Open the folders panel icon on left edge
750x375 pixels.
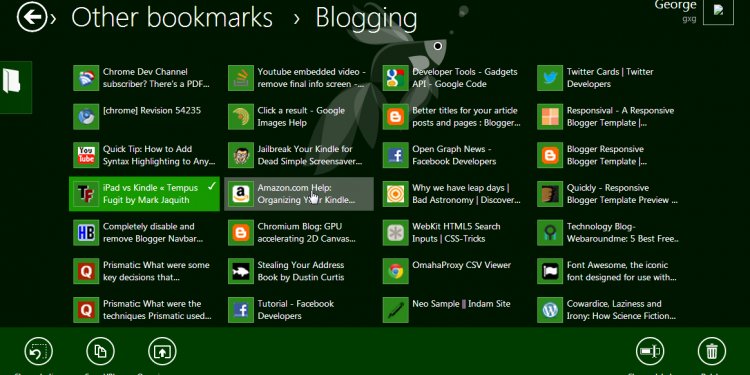[x=12, y=81]
